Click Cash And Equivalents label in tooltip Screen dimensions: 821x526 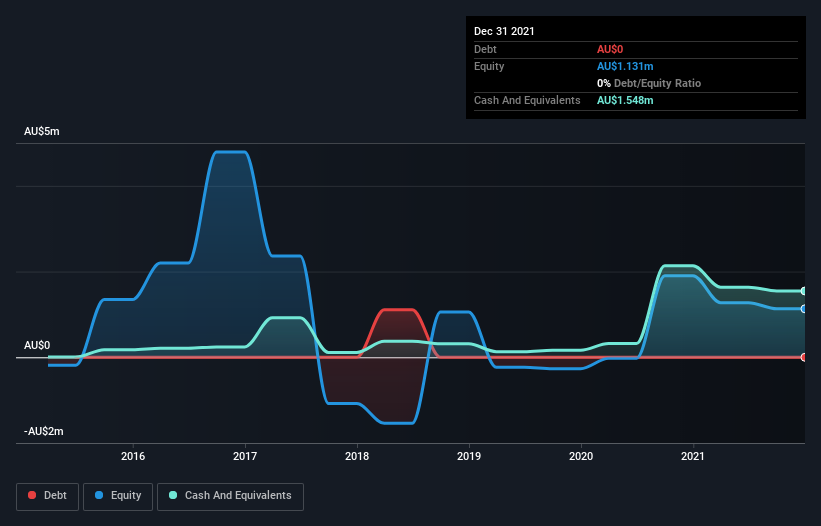(527, 100)
